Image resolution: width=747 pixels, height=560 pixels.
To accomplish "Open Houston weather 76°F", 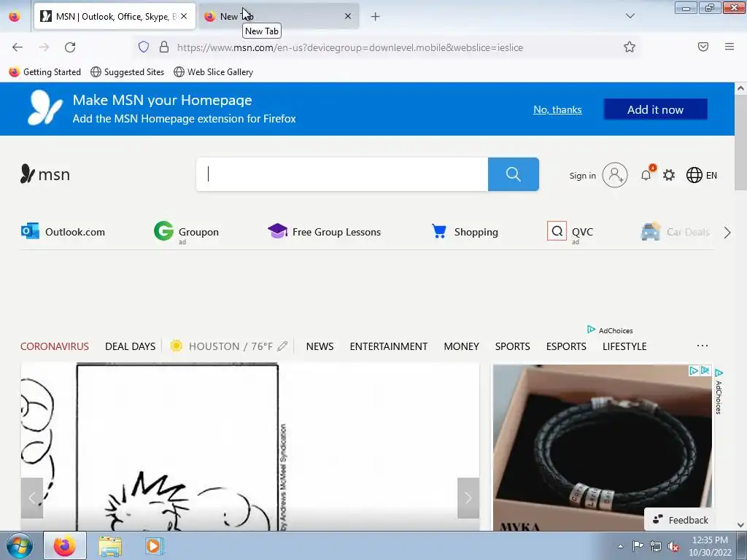I will coord(222,346).
